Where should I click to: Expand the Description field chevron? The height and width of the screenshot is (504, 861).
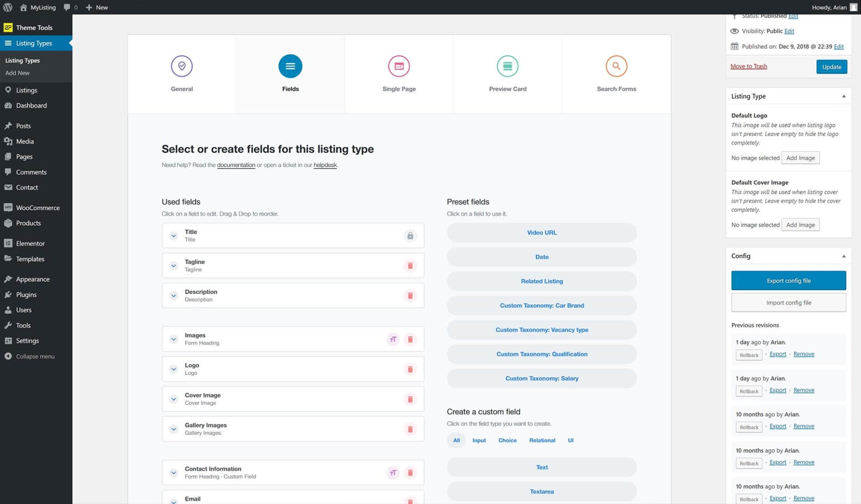(x=174, y=295)
